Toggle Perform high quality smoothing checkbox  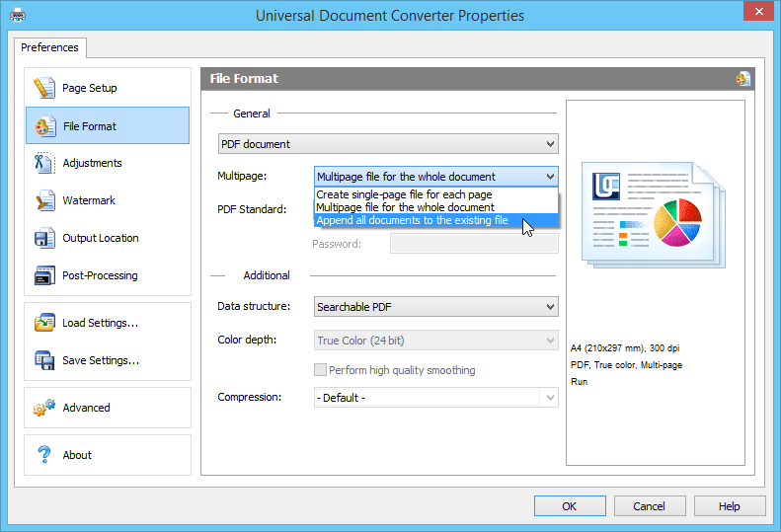[x=320, y=370]
